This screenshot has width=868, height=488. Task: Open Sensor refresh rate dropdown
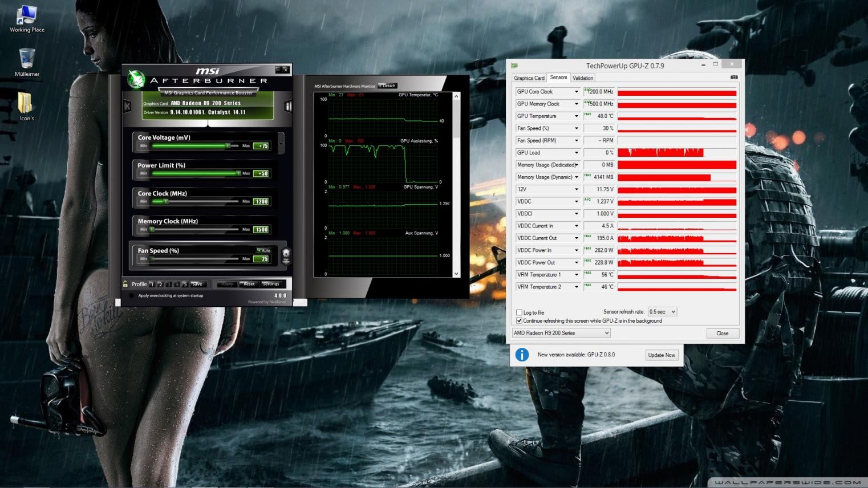pos(662,312)
